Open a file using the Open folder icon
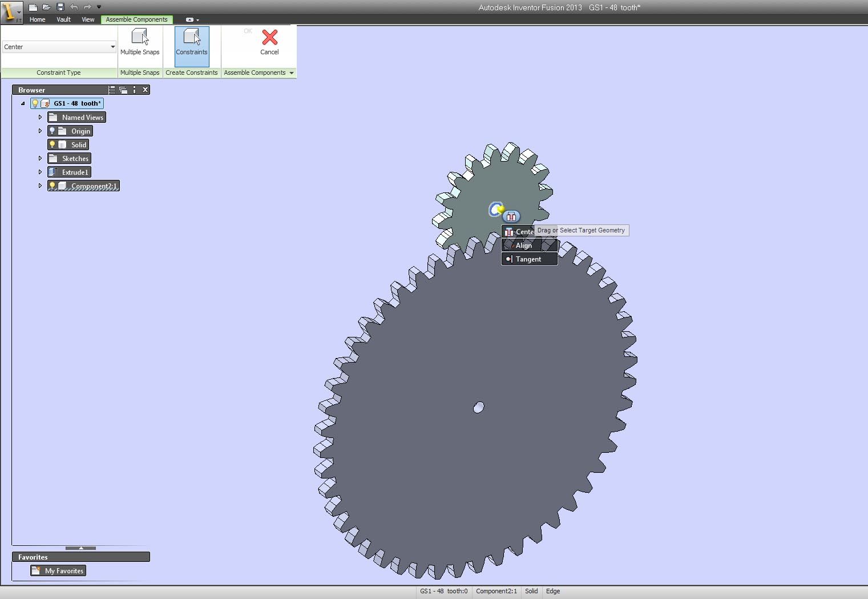This screenshot has height=599, width=868. [46, 7]
